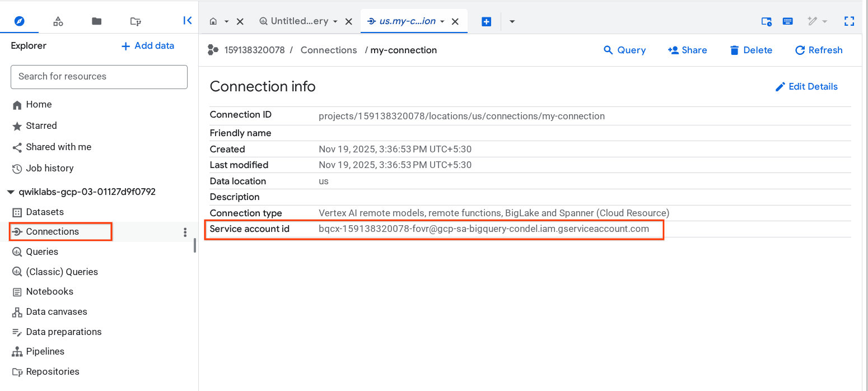Open the home tab dropdown arrow

click(x=226, y=21)
